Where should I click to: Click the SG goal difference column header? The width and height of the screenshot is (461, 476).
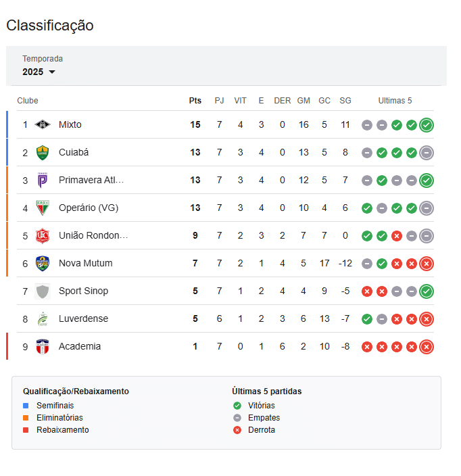point(345,101)
